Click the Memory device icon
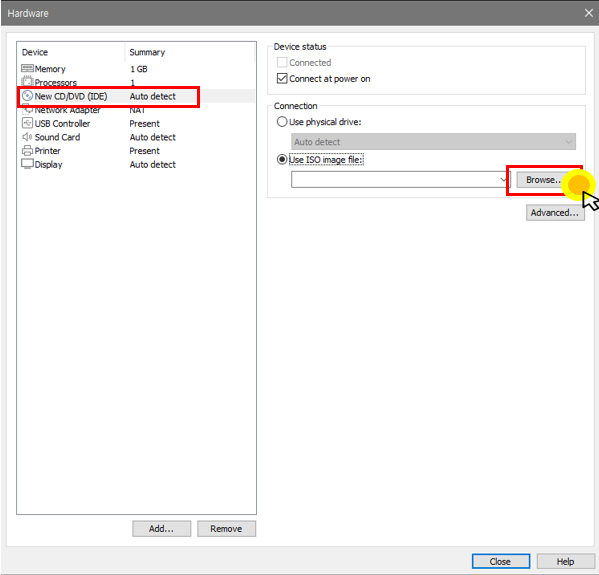Screen dimensions: 599x575 27,68
